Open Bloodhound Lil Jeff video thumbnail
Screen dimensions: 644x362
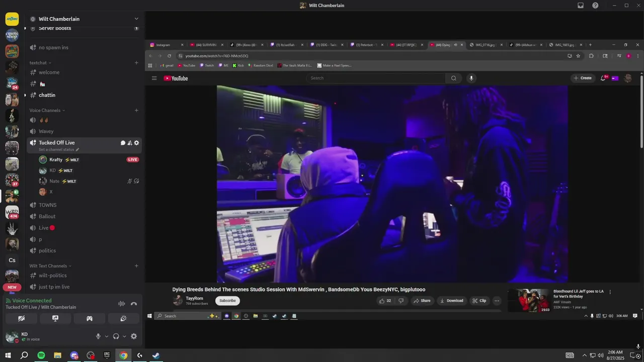[529, 300]
